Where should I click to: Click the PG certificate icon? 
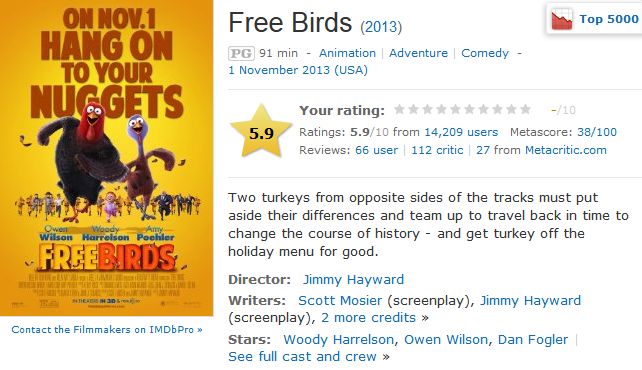pyautogui.click(x=241, y=53)
